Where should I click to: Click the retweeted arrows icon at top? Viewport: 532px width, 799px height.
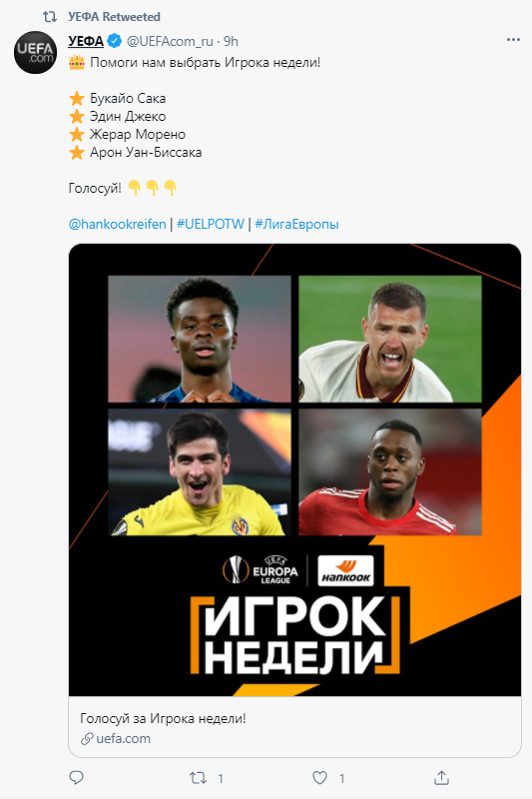coord(49,17)
